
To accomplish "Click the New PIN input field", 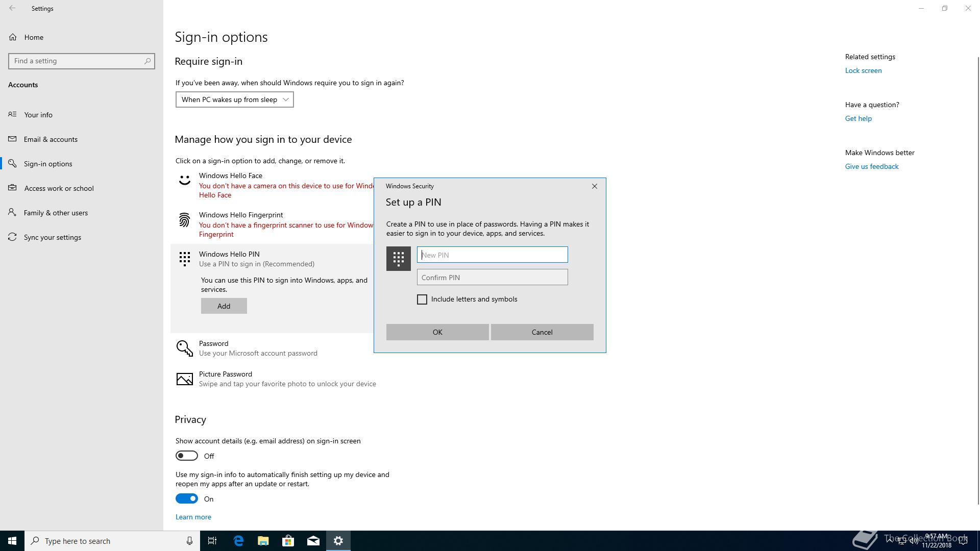I will 493,255.
